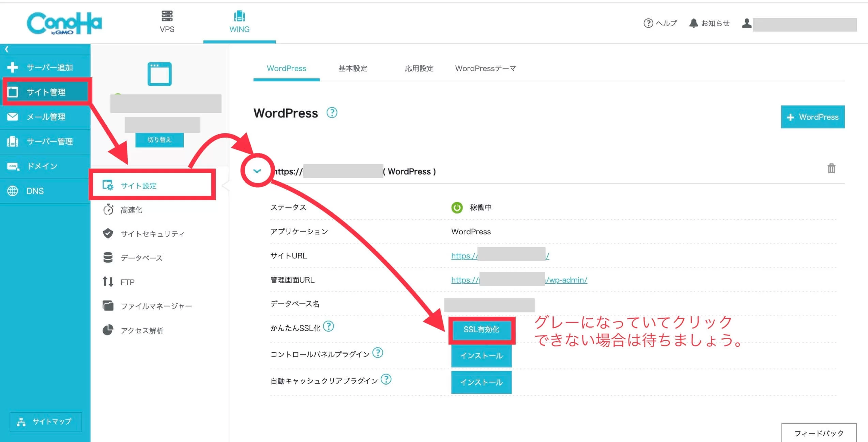
Task: Collapse the WordPress site details chevron
Action: pyautogui.click(x=257, y=171)
